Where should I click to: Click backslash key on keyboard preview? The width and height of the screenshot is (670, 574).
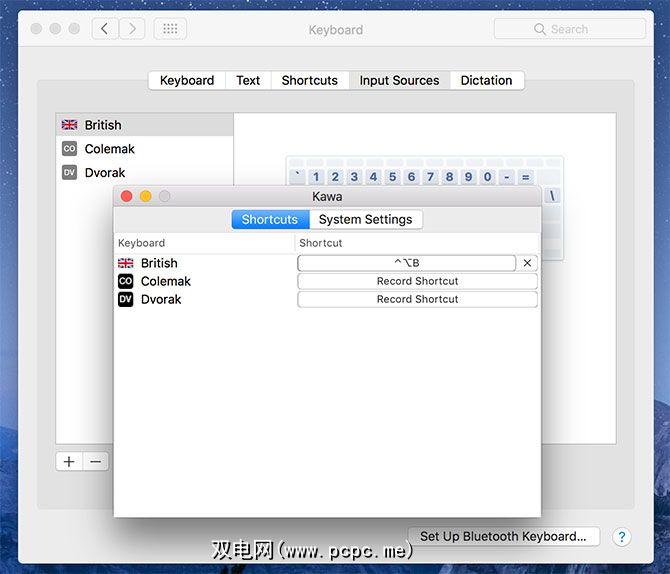(552, 196)
